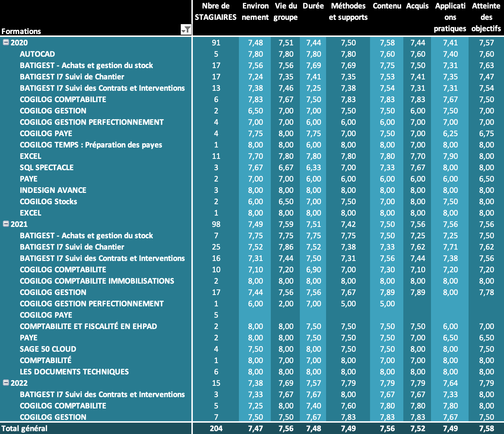Select the 2020 COGILOG GESTION PERFECTIONNEMENT row label

[92, 122]
